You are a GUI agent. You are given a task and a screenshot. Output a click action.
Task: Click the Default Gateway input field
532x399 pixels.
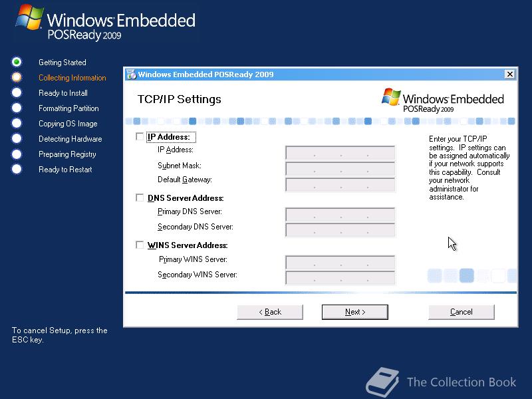pyautogui.click(x=340, y=185)
